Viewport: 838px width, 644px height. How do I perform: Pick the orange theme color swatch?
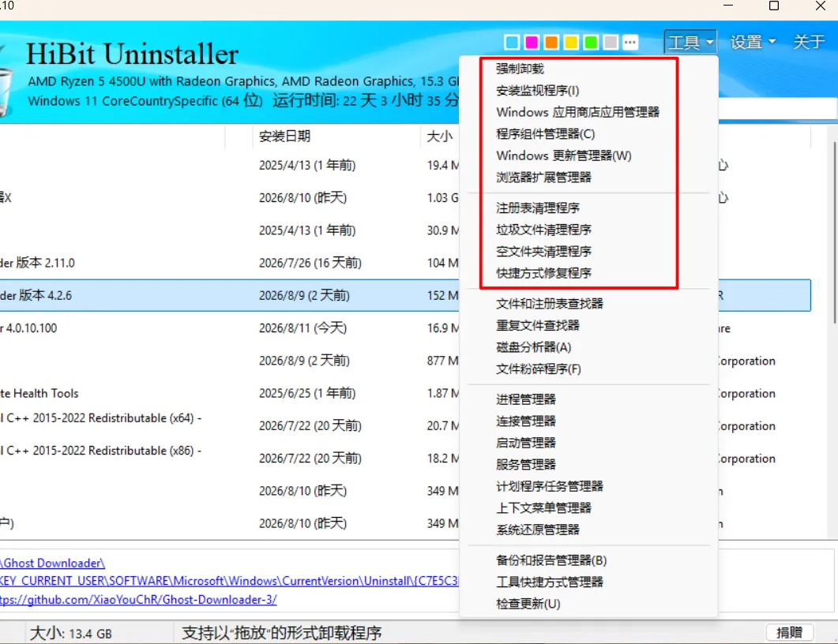click(x=551, y=42)
